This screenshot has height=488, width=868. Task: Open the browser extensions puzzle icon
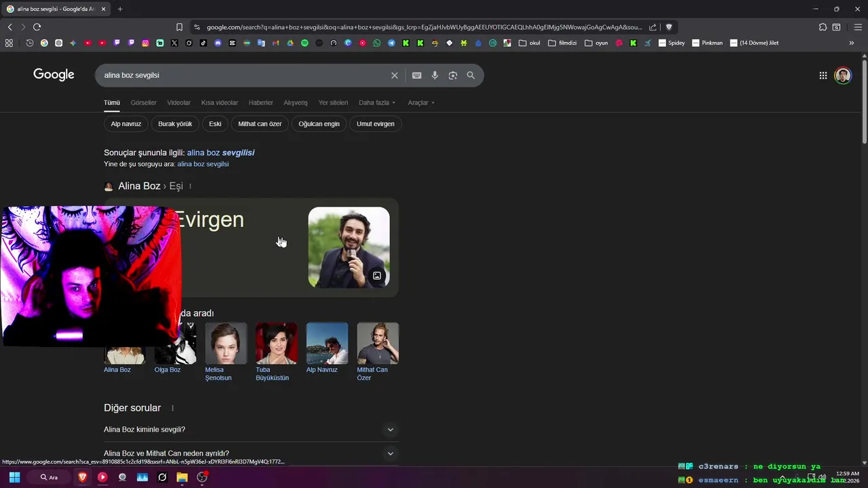click(x=823, y=27)
